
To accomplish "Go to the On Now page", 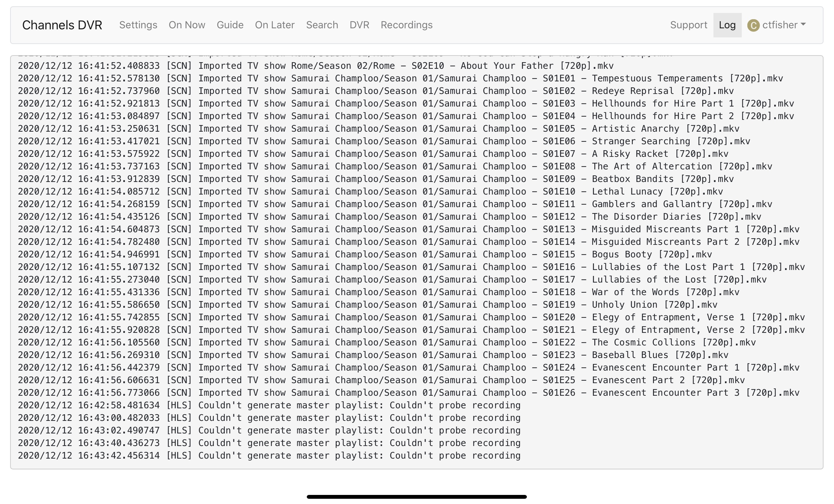I will [187, 25].
